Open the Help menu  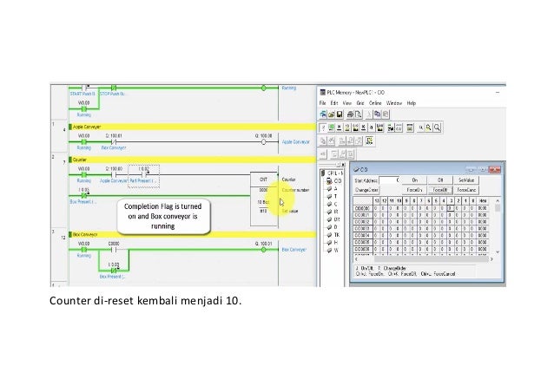tap(412, 103)
